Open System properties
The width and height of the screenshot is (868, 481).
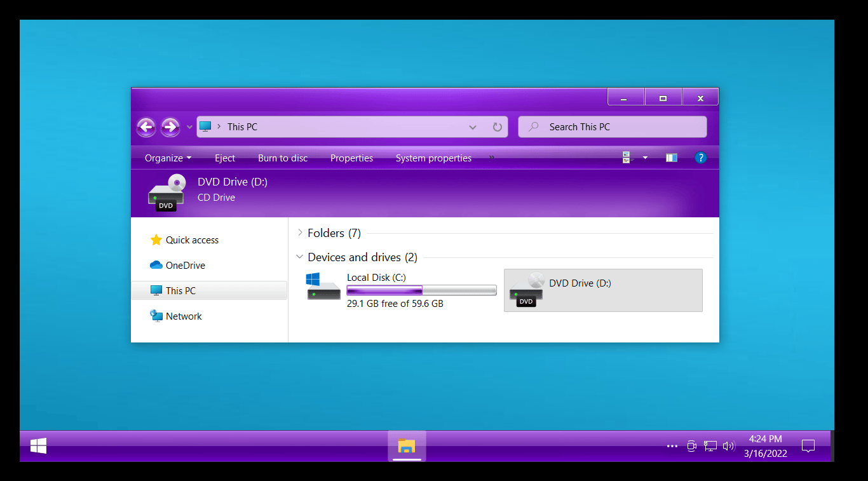433,158
